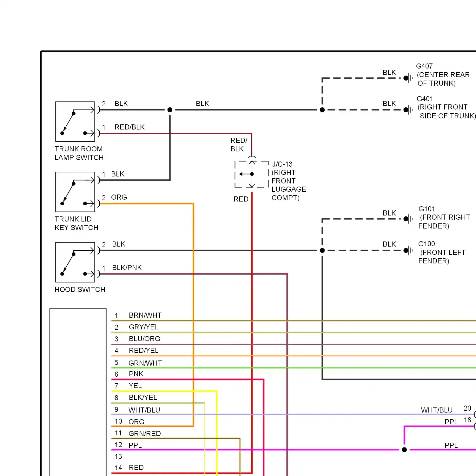
Task: Click the Trunk Lid Key Switch symbol
Action: 75,192
